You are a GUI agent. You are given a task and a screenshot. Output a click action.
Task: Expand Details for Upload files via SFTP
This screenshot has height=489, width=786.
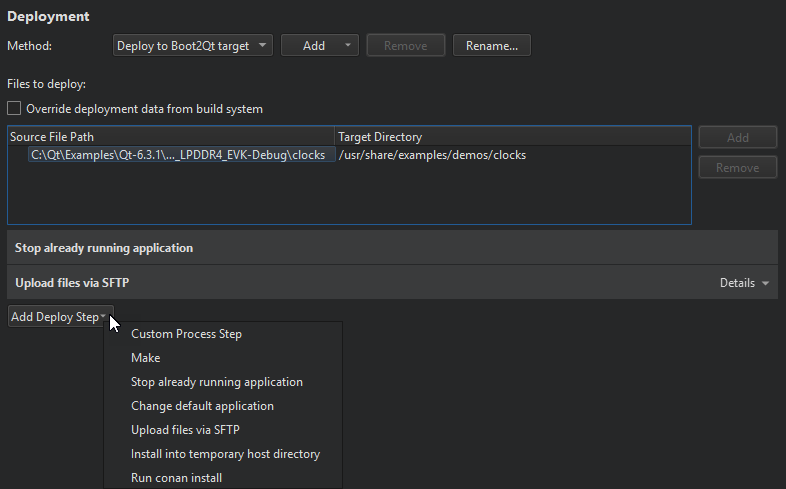[x=744, y=283]
